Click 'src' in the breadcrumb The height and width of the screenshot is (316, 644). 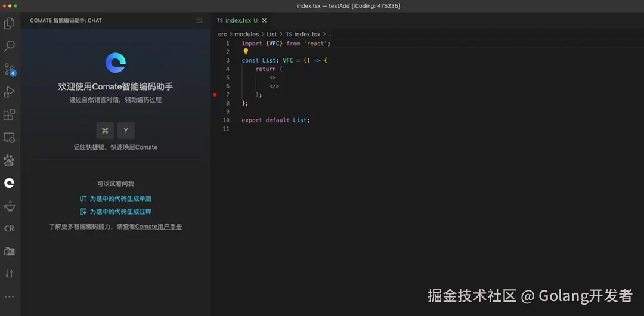coord(222,35)
